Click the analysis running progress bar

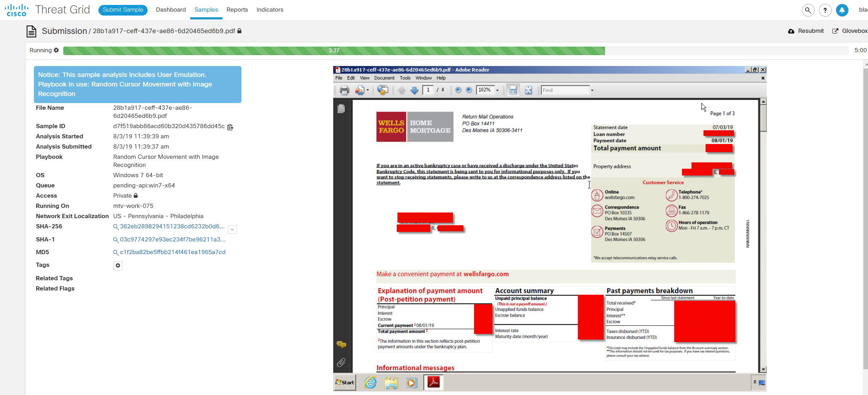[334, 50]
